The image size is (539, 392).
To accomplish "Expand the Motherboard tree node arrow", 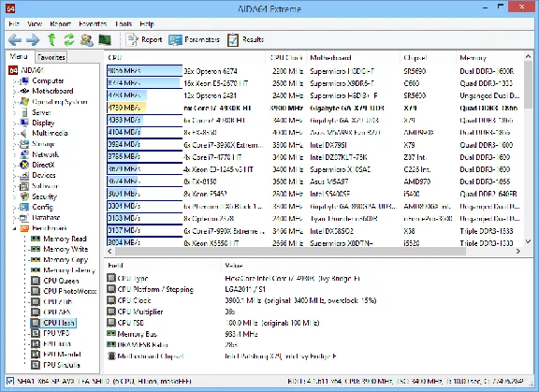I will point(14,92).
